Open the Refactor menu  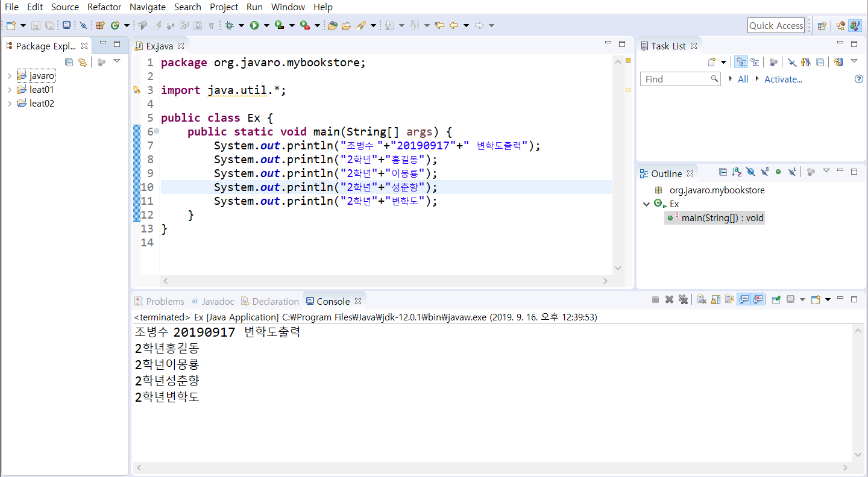[104, 7]
